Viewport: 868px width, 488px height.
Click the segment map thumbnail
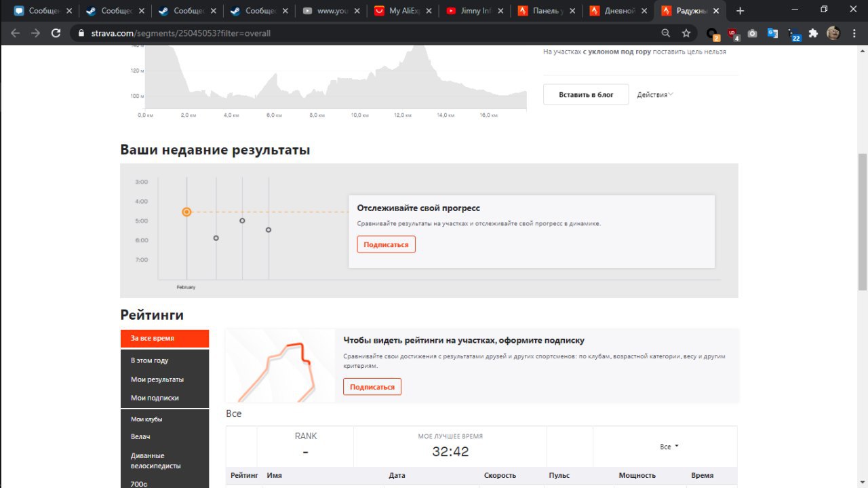tap(280, 366)
